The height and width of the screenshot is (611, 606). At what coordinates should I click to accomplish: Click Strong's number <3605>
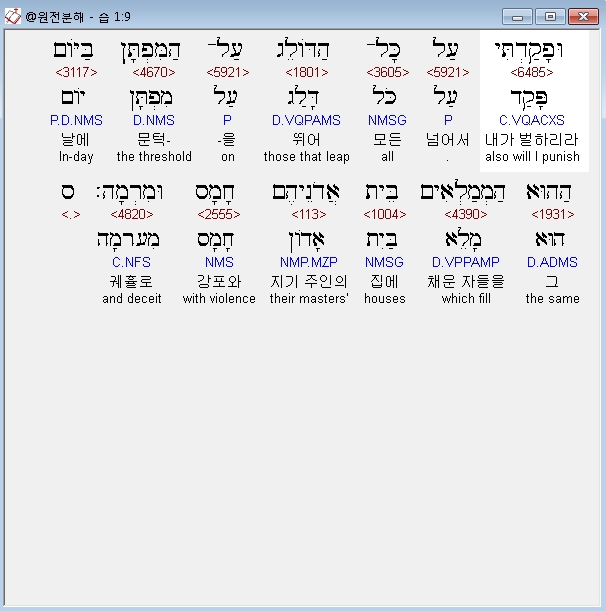(x=388, y=72)
